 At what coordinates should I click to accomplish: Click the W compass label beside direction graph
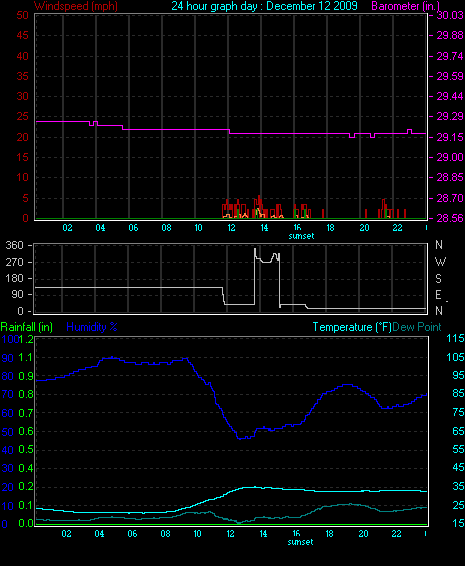[440, 262]
